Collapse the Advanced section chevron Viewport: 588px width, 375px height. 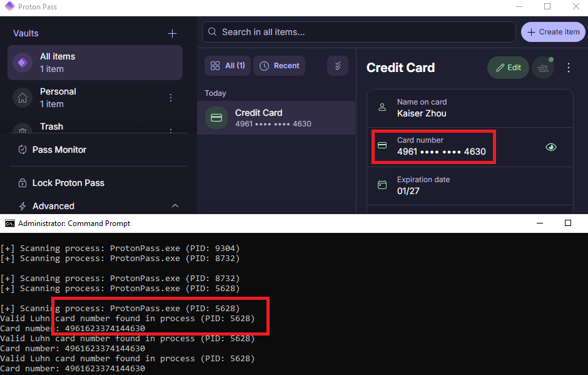[175, 206]
